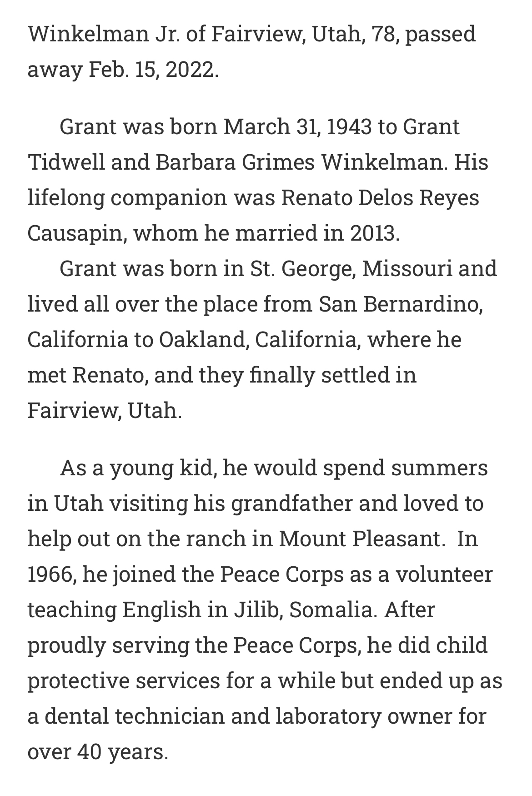Click the words 'lifelong companion'
This screenshot has height=796, width=532.
127,198
